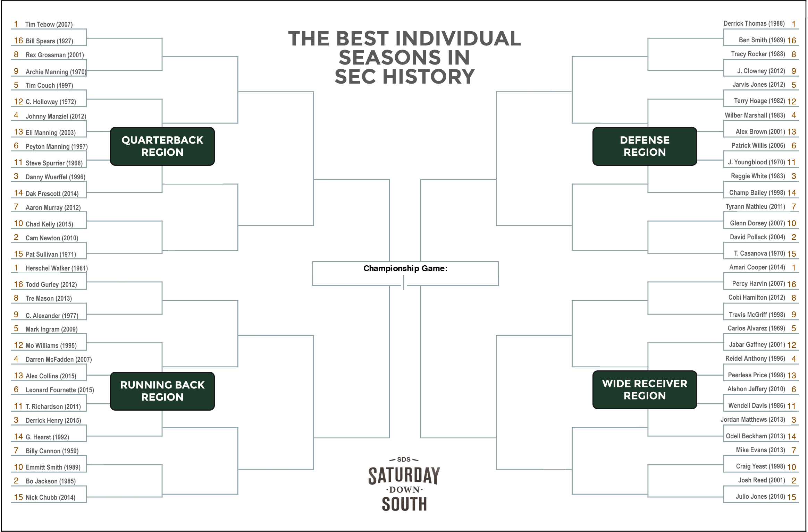Image resolution: width=808 pixels, height=532 pixels.
Task: Click the Wide Receiver Region badge
Action: point(645,389)
